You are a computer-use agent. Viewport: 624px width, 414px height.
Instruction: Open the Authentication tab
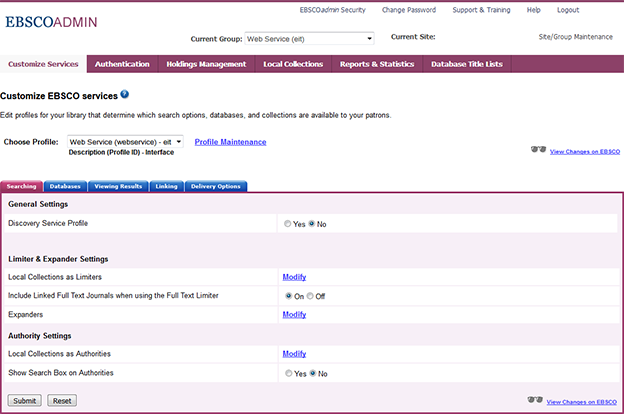point(122,64)
